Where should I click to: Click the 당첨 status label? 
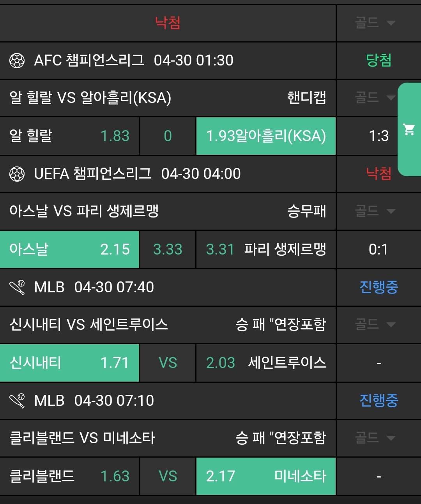pyautogui.click(x=379, y=60)
